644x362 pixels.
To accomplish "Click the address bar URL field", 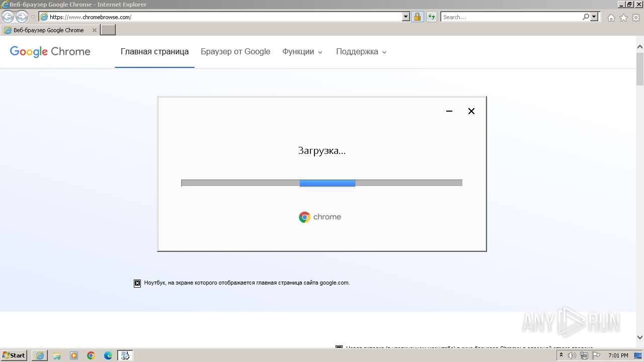I will pos(220,17).
